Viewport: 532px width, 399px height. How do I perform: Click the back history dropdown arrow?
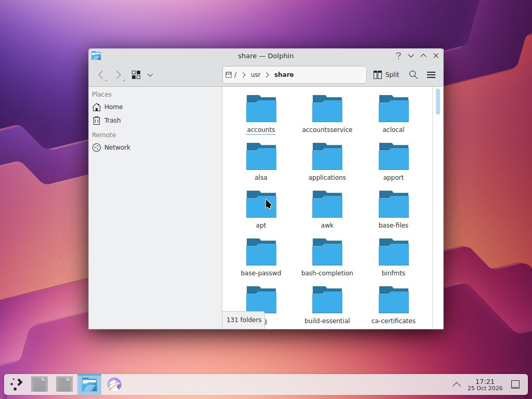(x=106, y=81)
